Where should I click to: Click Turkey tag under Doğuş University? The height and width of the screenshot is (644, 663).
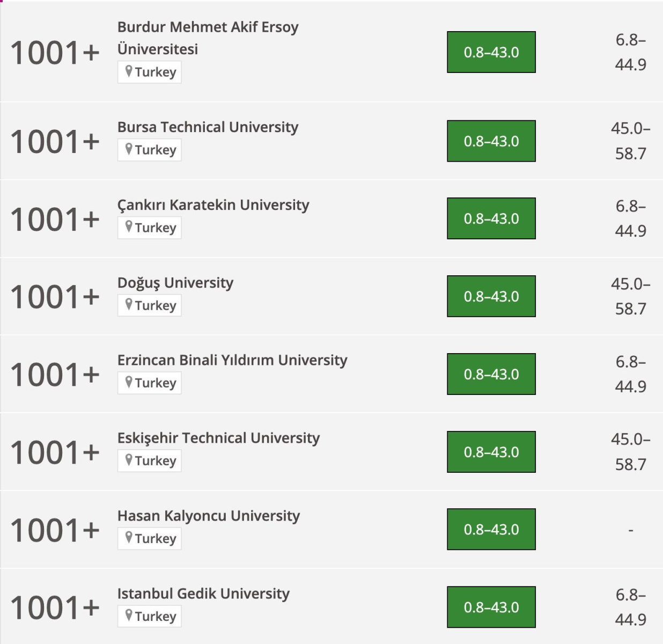coord(150,305)
